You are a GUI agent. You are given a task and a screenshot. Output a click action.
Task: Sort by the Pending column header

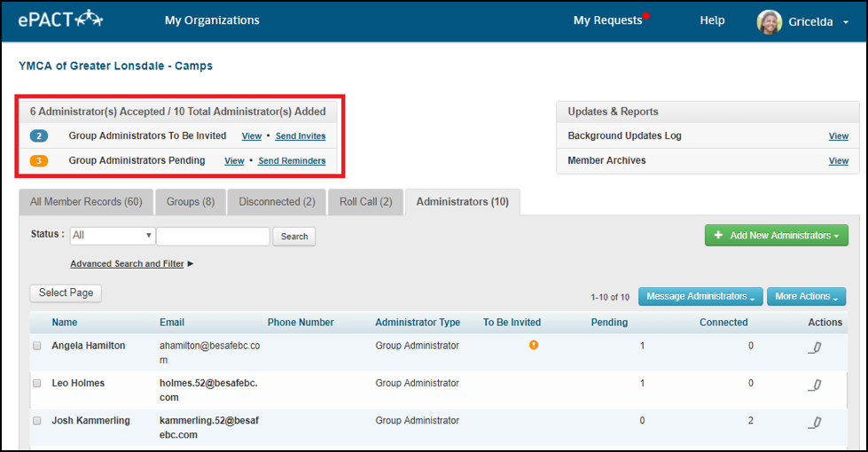click(609, 323)
